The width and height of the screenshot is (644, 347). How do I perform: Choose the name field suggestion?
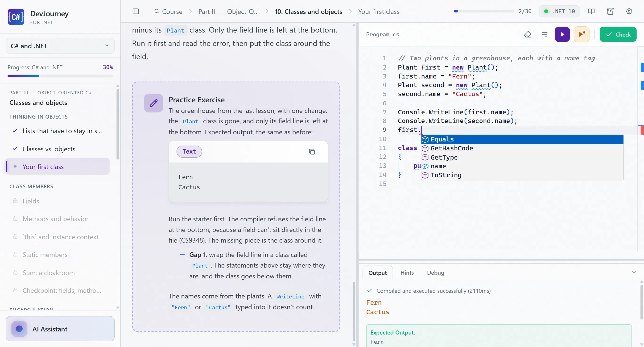(522, 166)
